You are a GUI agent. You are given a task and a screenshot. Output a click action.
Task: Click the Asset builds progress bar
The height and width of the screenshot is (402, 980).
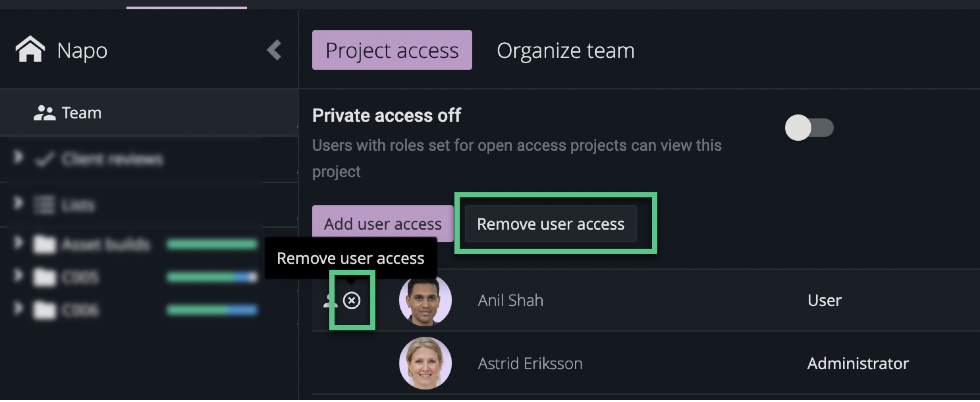[212, 244]
